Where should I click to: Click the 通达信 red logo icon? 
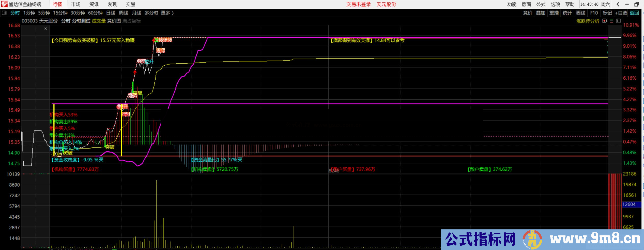pyautogui.click(x=4, y=4)
